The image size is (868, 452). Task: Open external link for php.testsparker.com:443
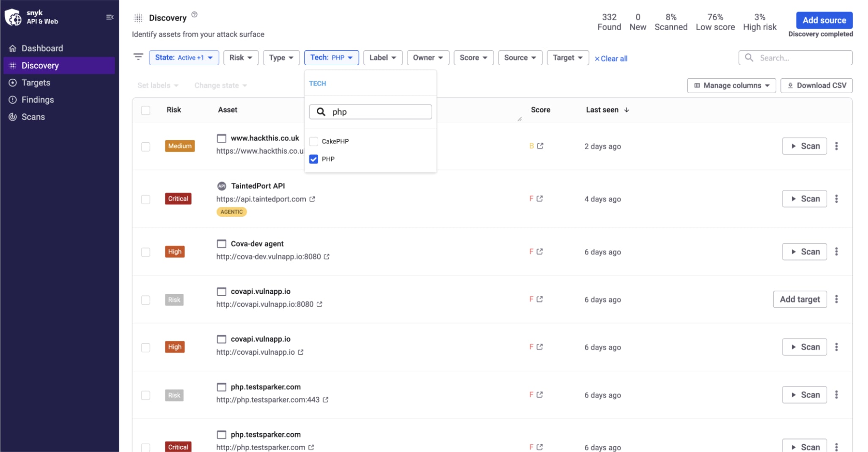(326, 400)
